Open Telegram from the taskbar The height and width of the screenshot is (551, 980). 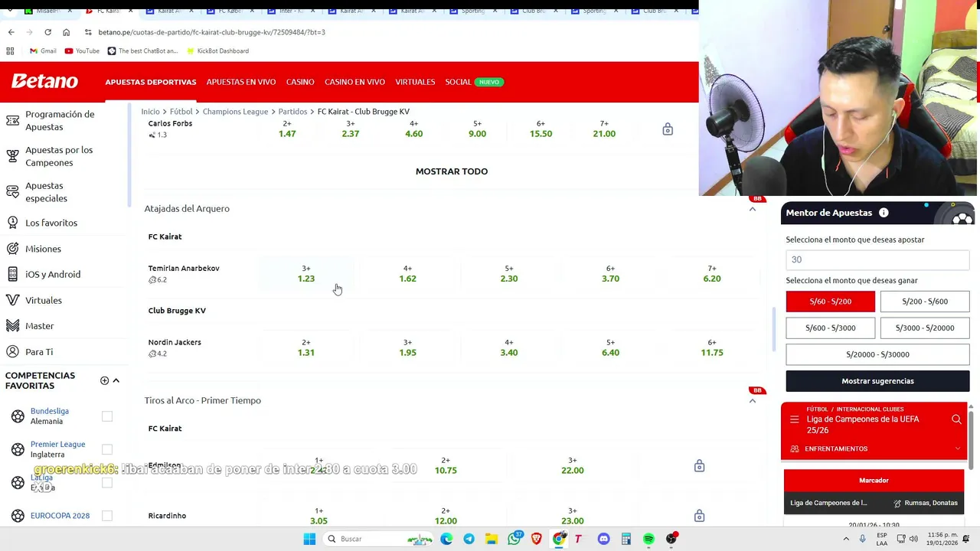(469, 539)
